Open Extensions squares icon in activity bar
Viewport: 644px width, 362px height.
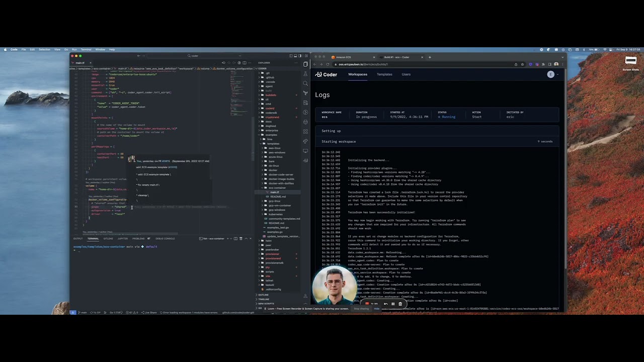point(305,131)
